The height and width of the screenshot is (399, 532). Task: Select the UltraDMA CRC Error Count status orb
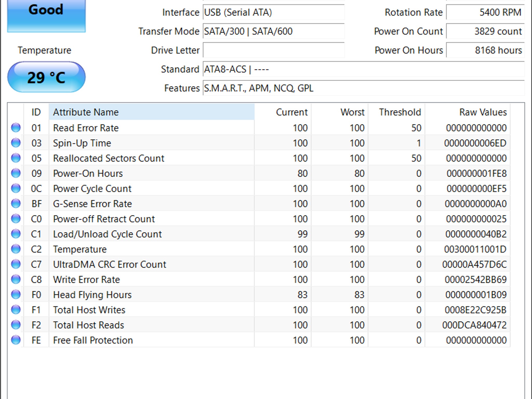(16, 264)
